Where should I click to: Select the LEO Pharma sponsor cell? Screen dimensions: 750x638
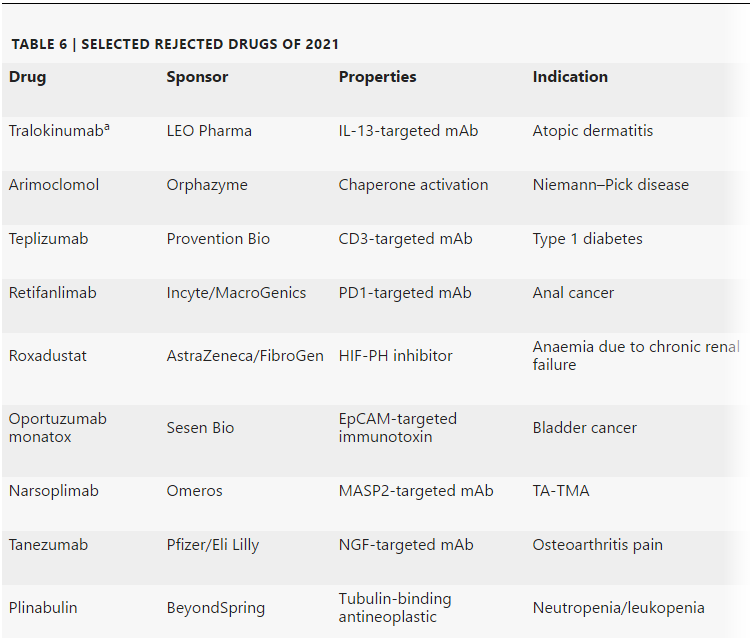click(209, 131)
